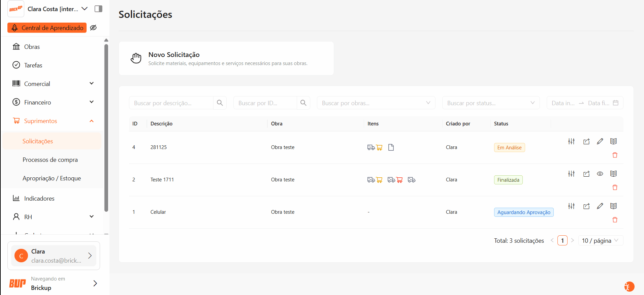
Task: Click the Buscar por ID input field
Action: point(265,103)
